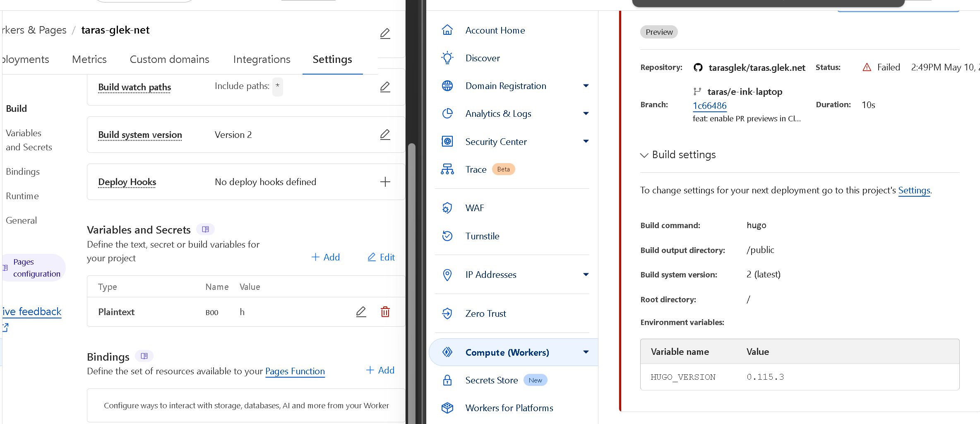Click the Preview environment badge
The width and height of the screenshot is (980, 424).
tap(659, 32)
